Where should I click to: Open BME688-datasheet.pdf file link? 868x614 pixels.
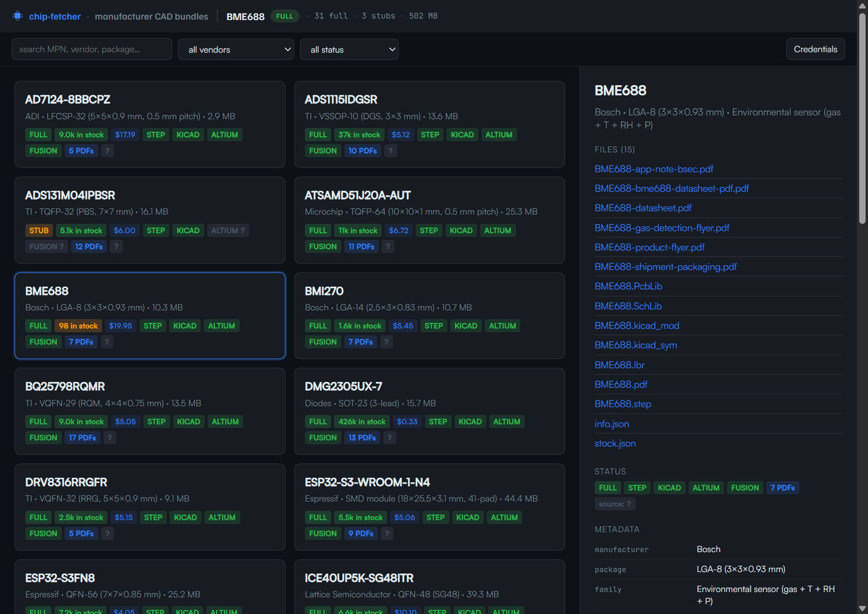643,208
